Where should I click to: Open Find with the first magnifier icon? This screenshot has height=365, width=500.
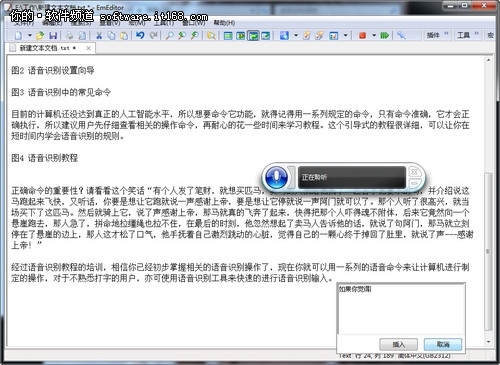(x=169, y=35)
